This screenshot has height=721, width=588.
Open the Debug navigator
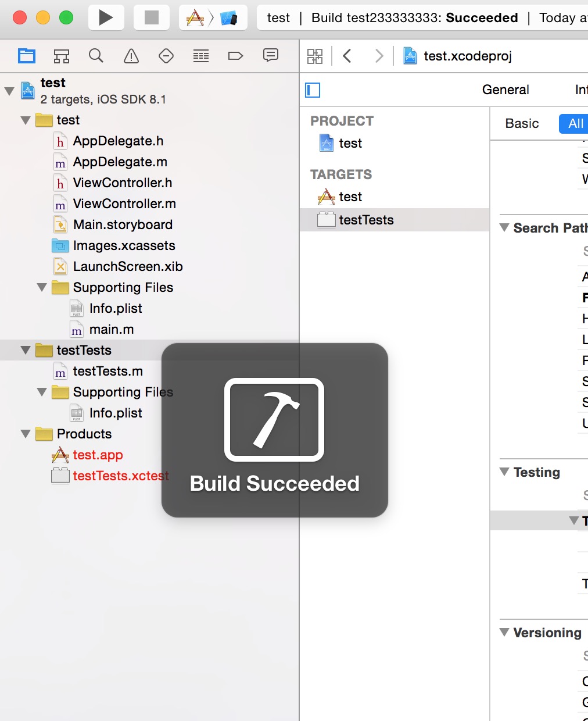pyautogui.click(x=201, y=56)
